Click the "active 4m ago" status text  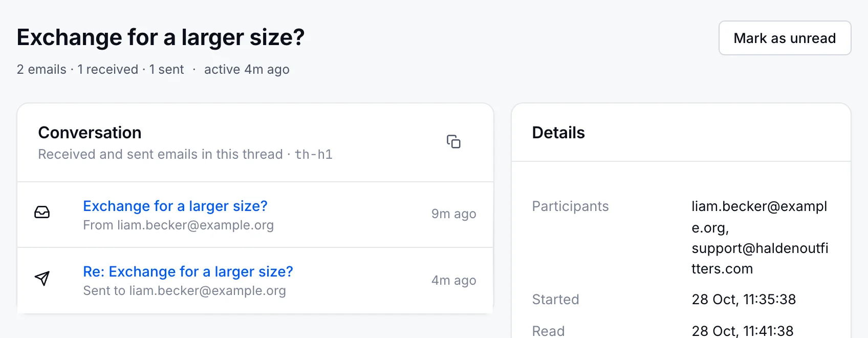coord(247,69)
